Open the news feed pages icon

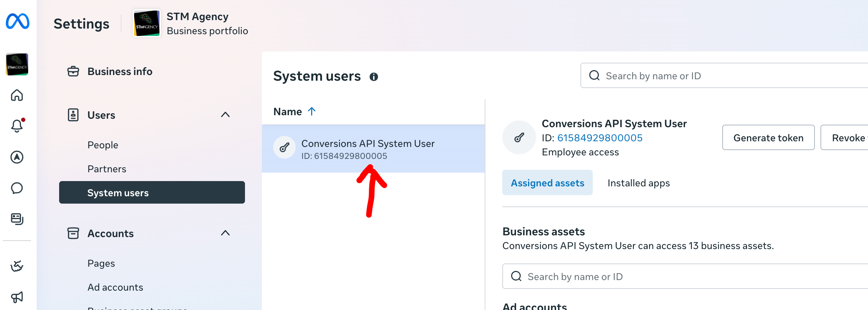click(17, 219)
